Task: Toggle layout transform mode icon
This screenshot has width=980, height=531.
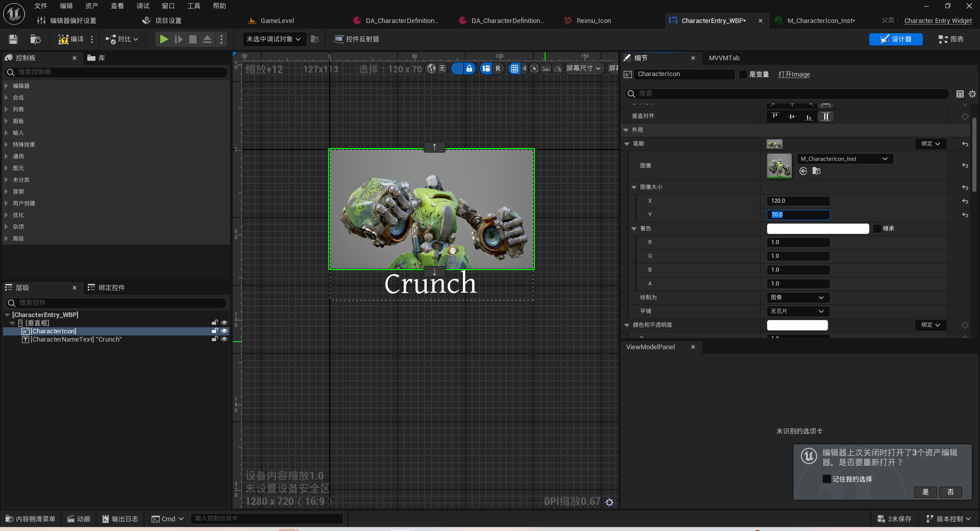Action: pyautogui.click(x=486, y=68)
